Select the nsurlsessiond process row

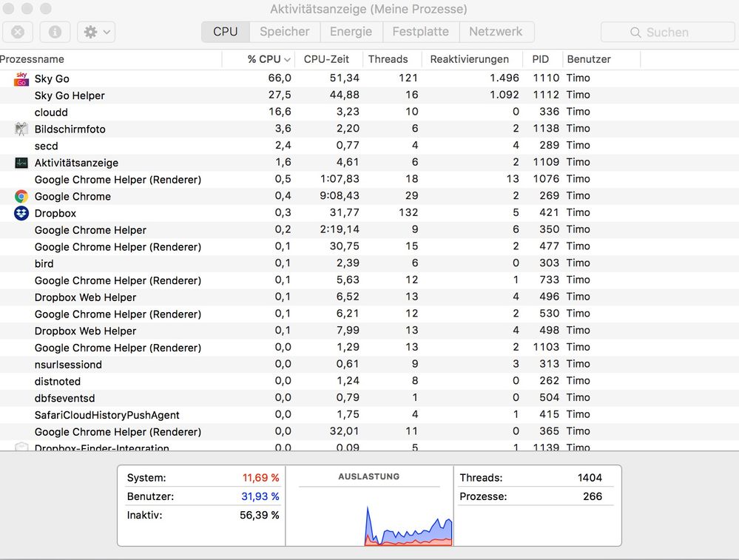[370, 365]
